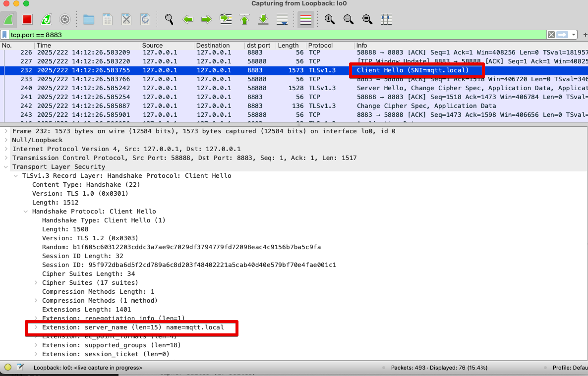This screenshot has width=588, height=376.
Task: Click Packets: 493 Displayed: 76 status text
Action: click(439, 368)
